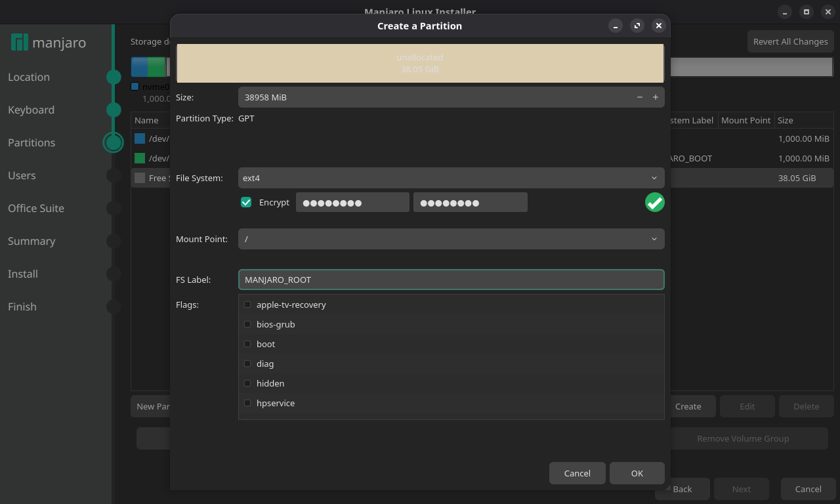This screenshot has height=504, width=840.
Task: Confirm partition creation with OK
Action: pyautogui.click(x=637, y=473)
